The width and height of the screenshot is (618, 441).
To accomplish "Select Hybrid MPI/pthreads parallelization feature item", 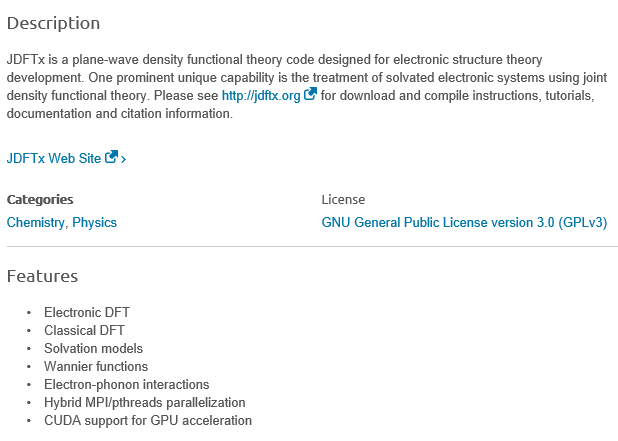I will (144, 403).
